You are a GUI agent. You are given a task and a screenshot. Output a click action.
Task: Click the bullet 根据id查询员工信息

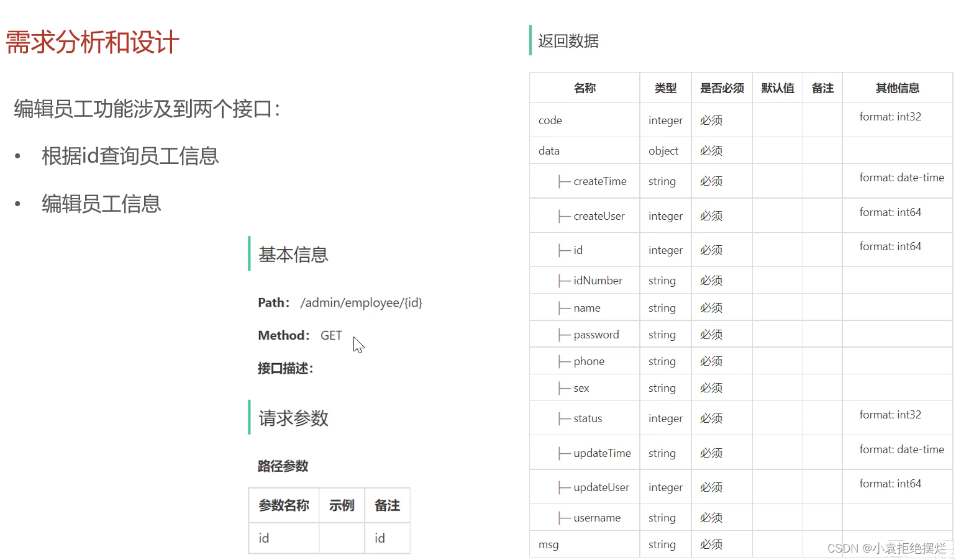(130, 156)
